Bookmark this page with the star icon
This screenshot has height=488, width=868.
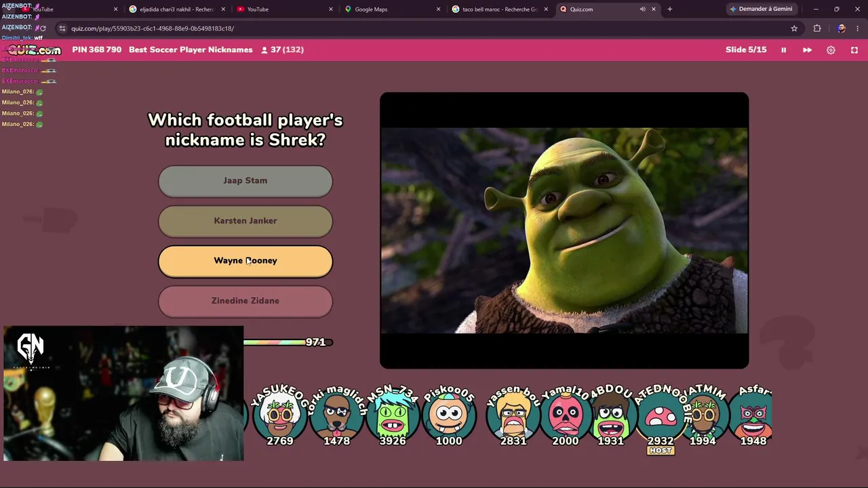[794, 28]
